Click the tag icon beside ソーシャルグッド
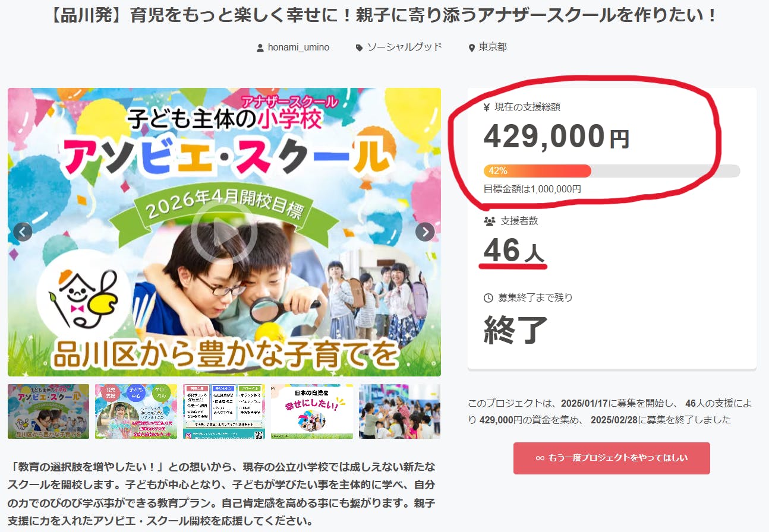The height and width of the screenshot is (532, 769). [359, 47]
